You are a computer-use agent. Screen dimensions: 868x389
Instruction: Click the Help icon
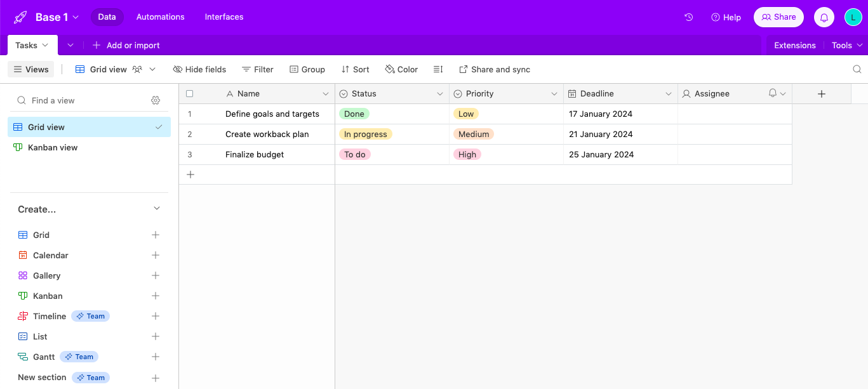[x=726, y=17]
